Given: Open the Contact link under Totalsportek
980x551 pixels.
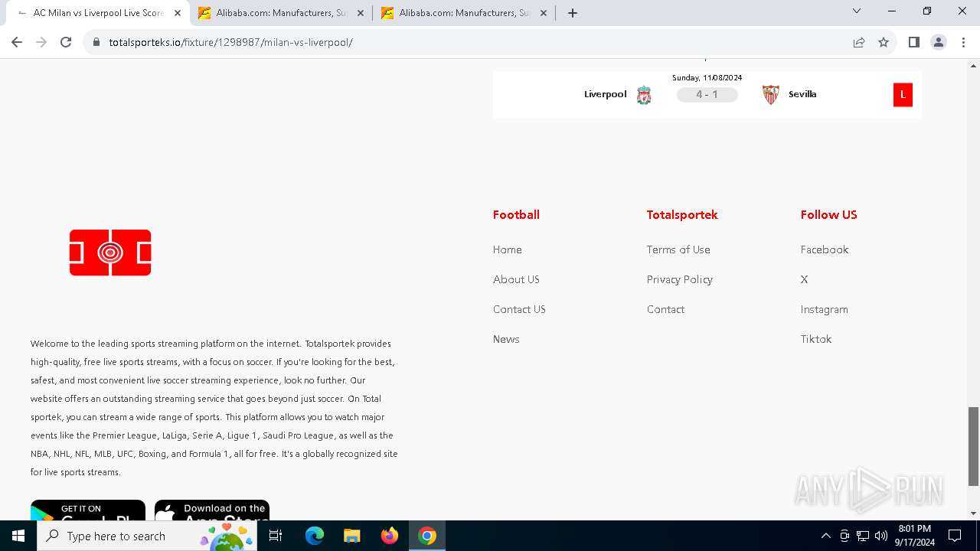Looking at the screenshot, I should pyautogui.click(x=666, y=309).
